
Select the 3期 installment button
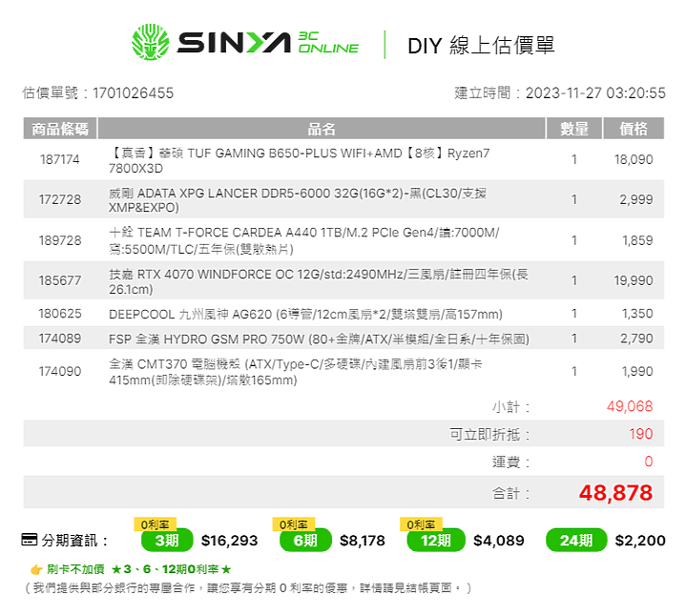pyautogui.click(x=167, y=541)
